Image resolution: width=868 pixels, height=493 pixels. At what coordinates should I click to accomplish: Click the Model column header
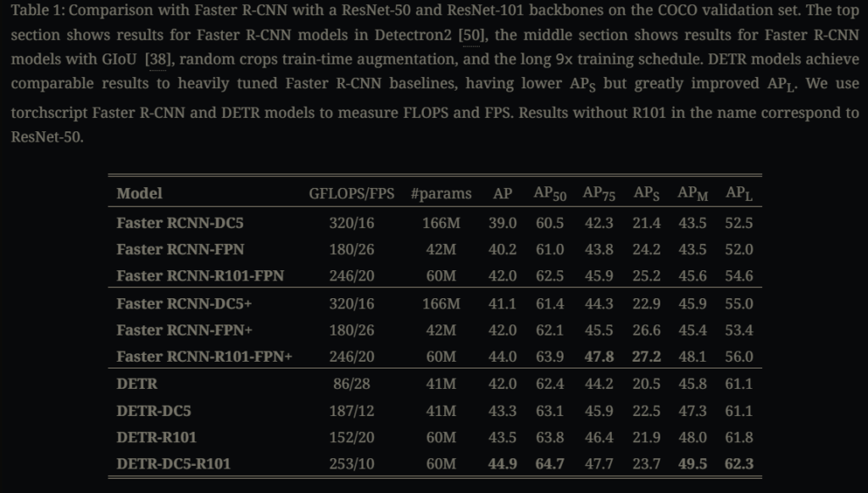coord(139,193)
